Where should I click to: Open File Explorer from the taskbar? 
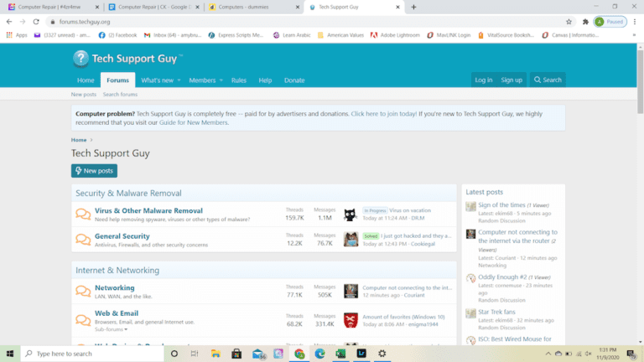214,354
